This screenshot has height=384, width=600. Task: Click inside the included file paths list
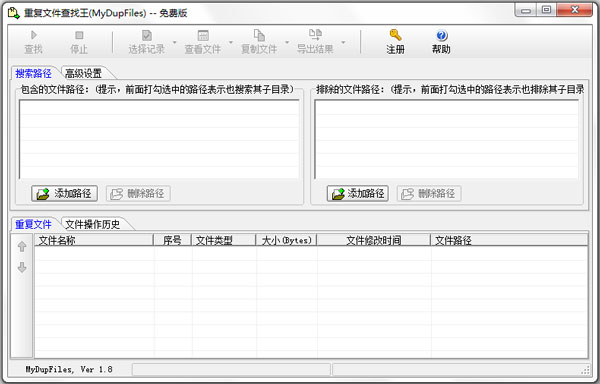point(159,139)
